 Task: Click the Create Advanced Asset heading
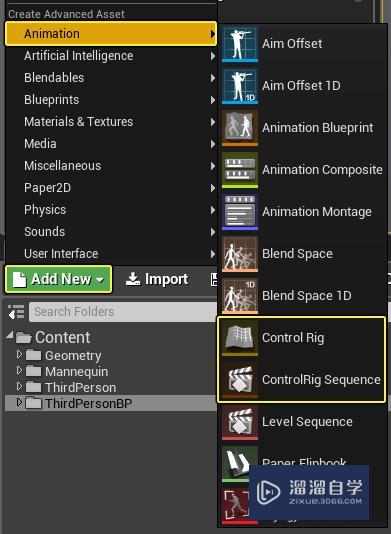(x=66, y=14)
